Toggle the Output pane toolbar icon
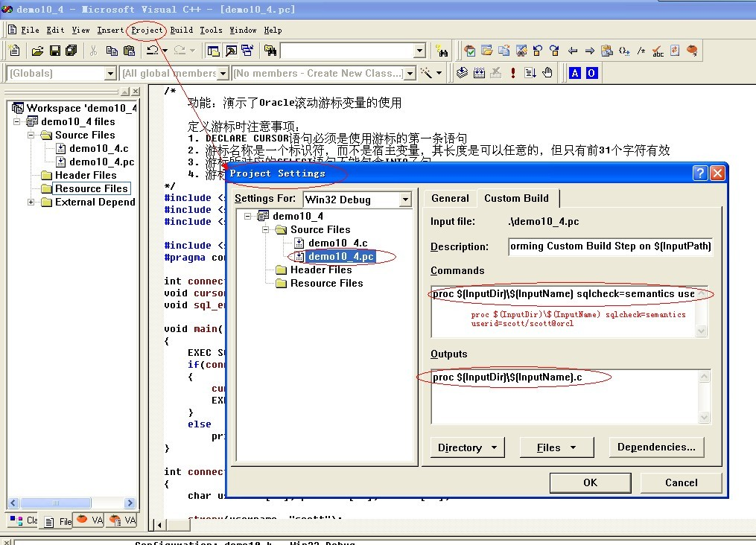The image size is (756, 545). (x=231, y=50)
